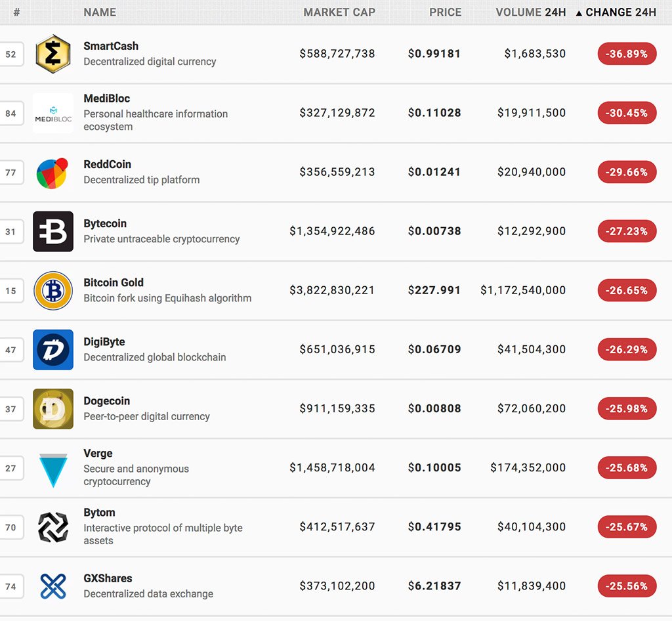Sort by VOLUME 24H column header
Viewport: 672px width, 621px height.
pos(530,12)
